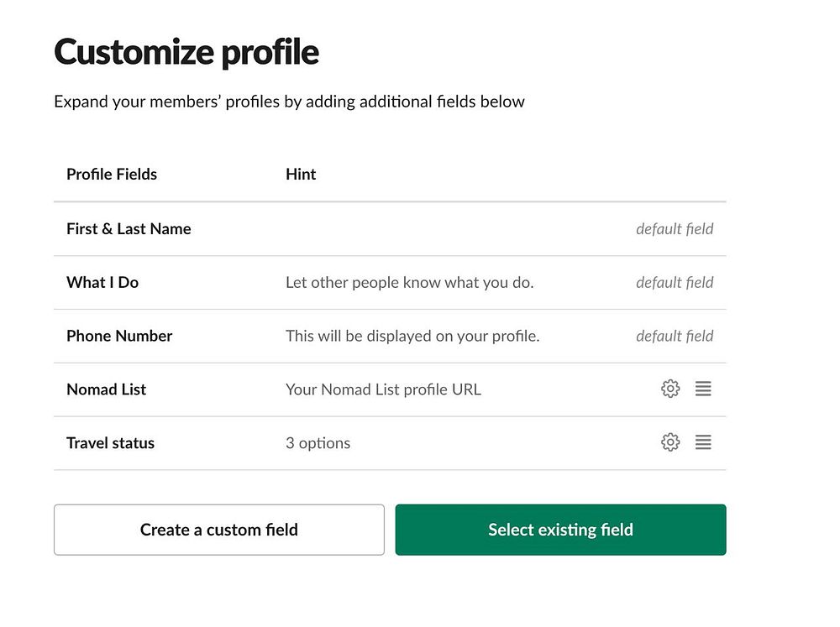Click the "This will be displayed on your profile" hint
Image resolution: width=840 pixels, height=627 pixels.
tap(412, 336)
